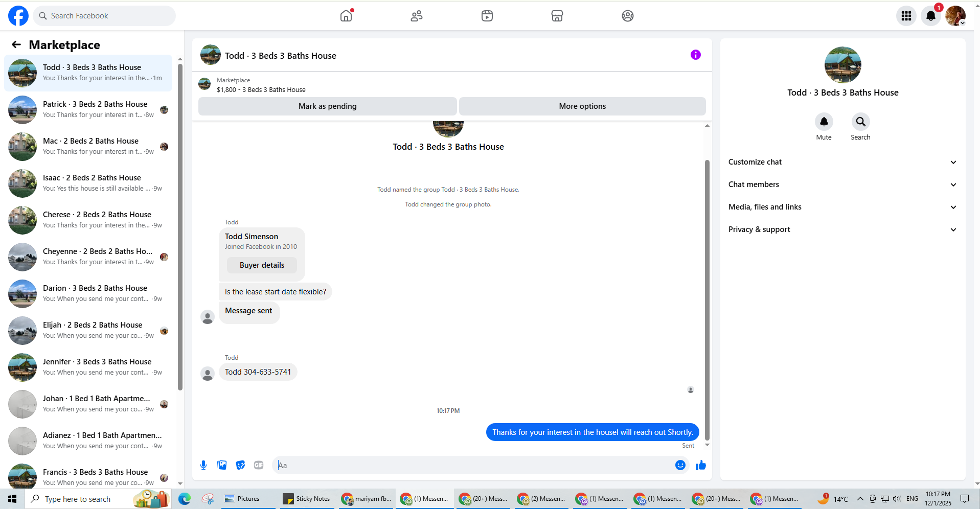Click the Windows taskbar search box

99,499
